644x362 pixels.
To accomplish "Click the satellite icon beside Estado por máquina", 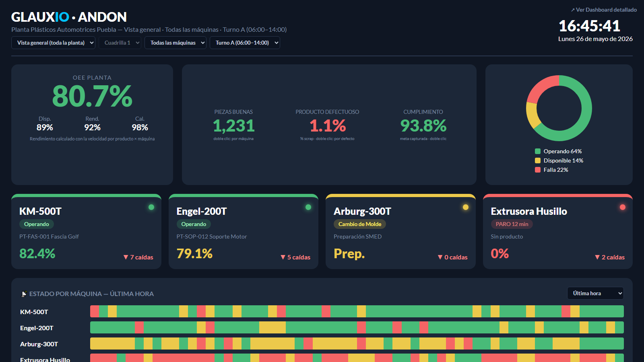I will 24,294.
